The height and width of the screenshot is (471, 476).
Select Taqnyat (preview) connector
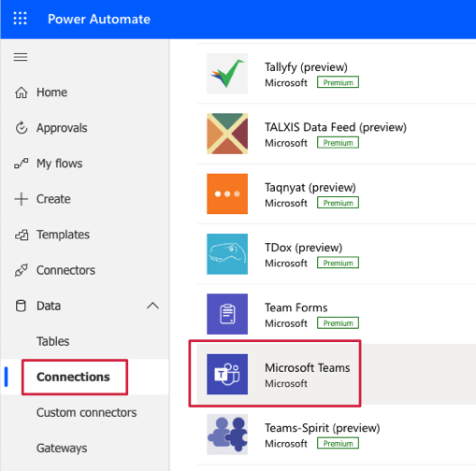point(310,187)
